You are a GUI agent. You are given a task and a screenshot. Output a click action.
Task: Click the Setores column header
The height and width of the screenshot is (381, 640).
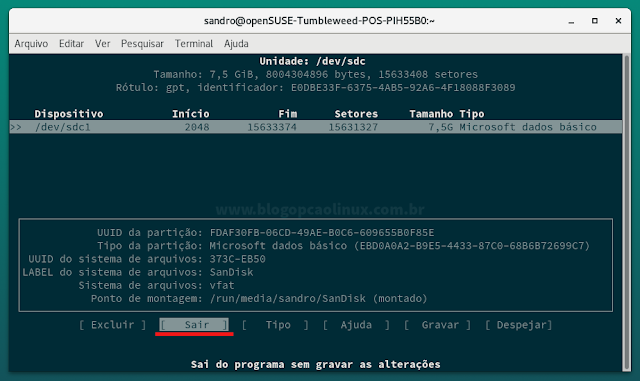[x=356, y=114]
